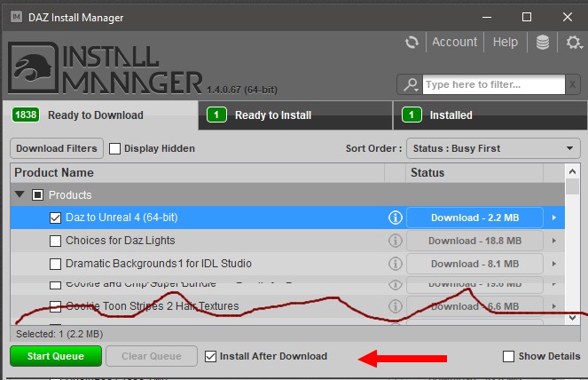Check Dramatic Backgrounds 1 for IDL Studio
Image resolution: width=588 pixels, height=380 pixels.
coord(55,264)
